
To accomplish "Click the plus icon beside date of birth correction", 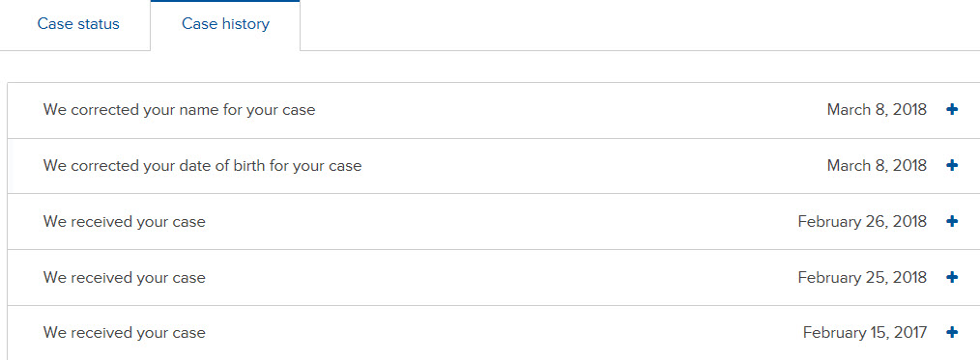I will 952,165.
